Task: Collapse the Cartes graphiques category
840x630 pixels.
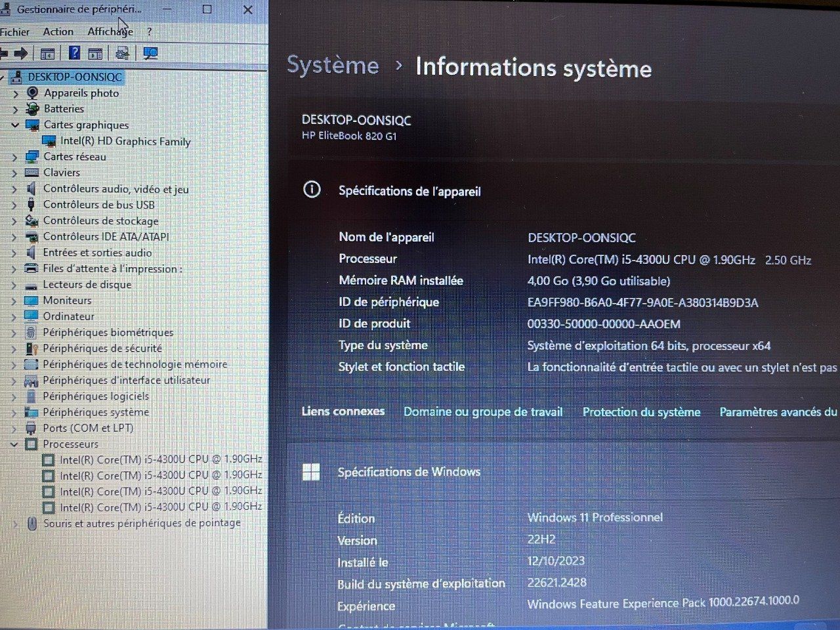Action: tap(15, 125)
